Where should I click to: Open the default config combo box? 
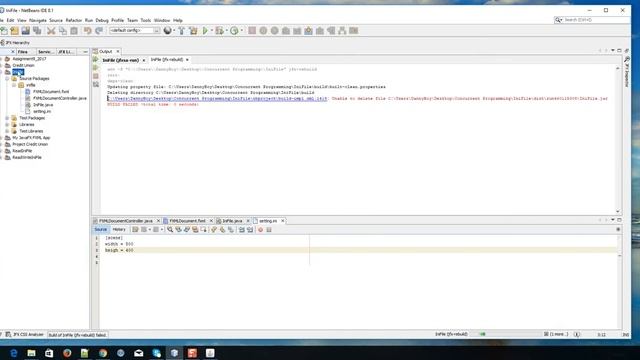pyautogui.click(x=134, y=31)
